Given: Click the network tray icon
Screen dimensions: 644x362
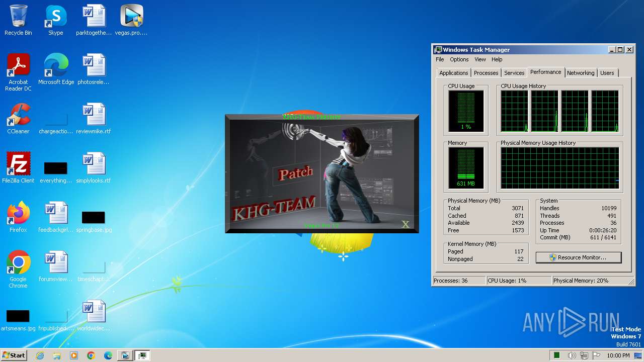Looking at the screenshot, I should click(x=584, y=355).
